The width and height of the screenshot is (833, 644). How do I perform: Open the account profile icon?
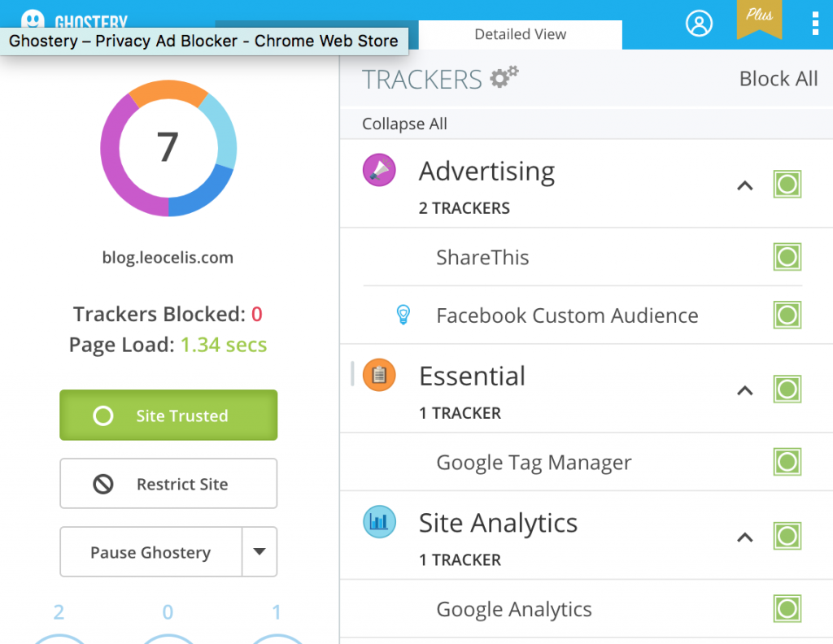(699, 24)
